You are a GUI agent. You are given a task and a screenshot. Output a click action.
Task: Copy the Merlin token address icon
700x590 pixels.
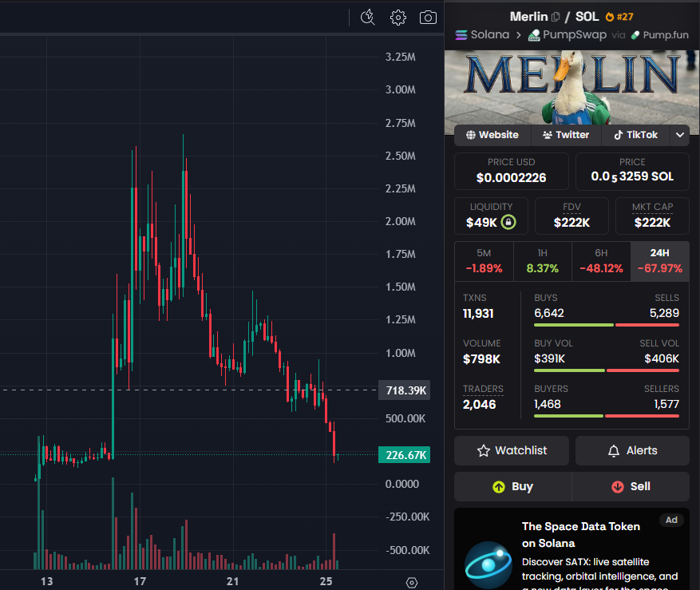(x=556, y=17)
